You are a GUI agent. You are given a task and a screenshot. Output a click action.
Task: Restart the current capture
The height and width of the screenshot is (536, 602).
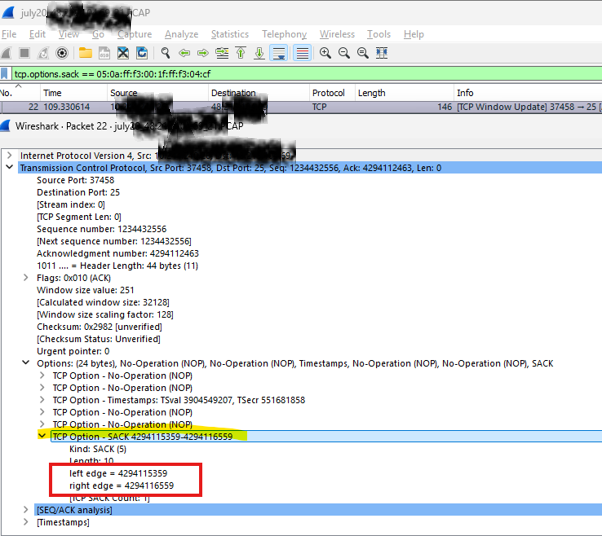coord(43,53)
